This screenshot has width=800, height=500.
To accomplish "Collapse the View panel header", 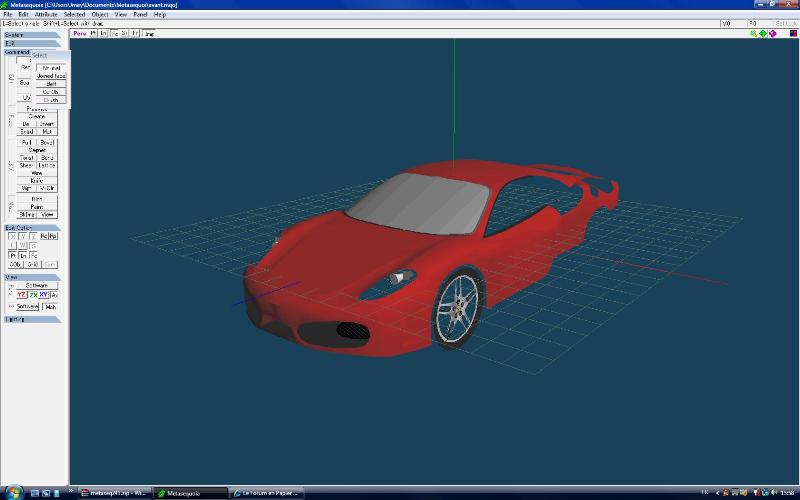I will pyautogui.click(x=32, y=277).
